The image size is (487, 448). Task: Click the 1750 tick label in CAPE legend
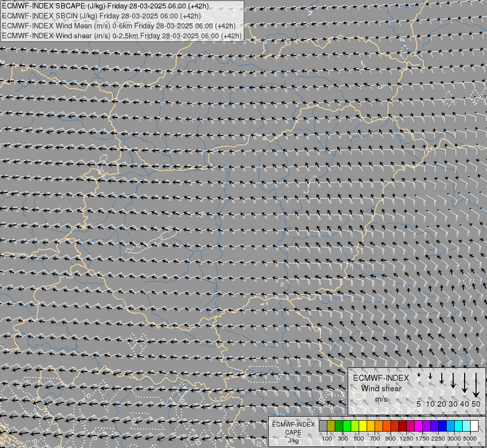(x=422, y=439)
